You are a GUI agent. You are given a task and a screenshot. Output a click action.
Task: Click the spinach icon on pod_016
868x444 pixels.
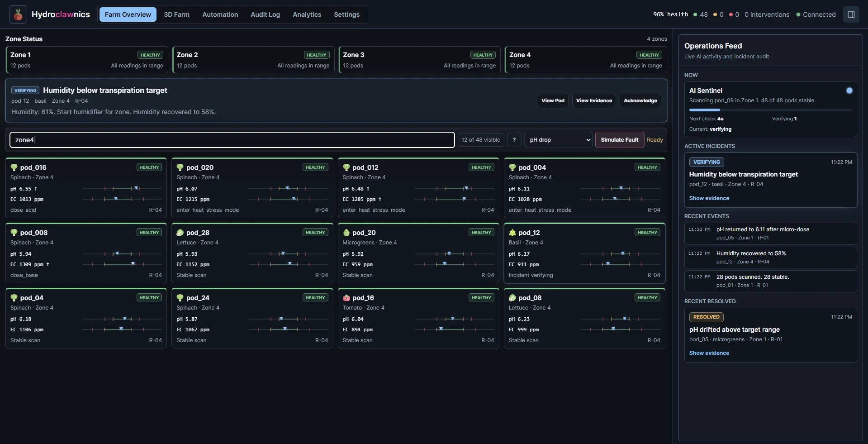(x=14, y=167)
